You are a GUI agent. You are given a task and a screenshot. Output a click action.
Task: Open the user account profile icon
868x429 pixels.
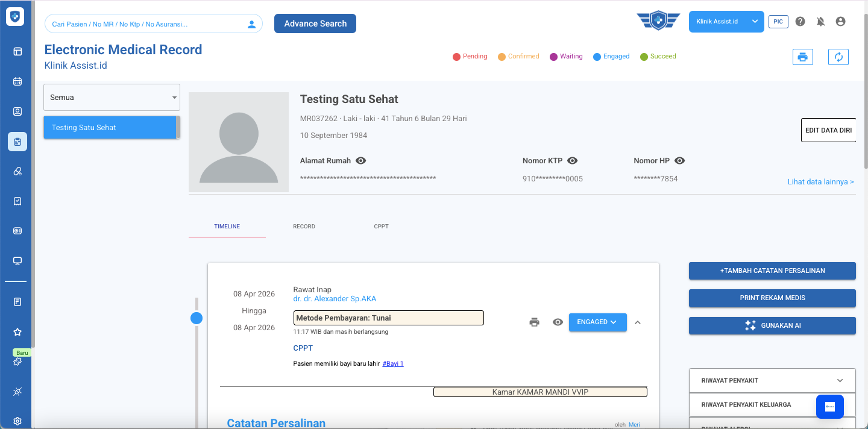pos(840,22)
